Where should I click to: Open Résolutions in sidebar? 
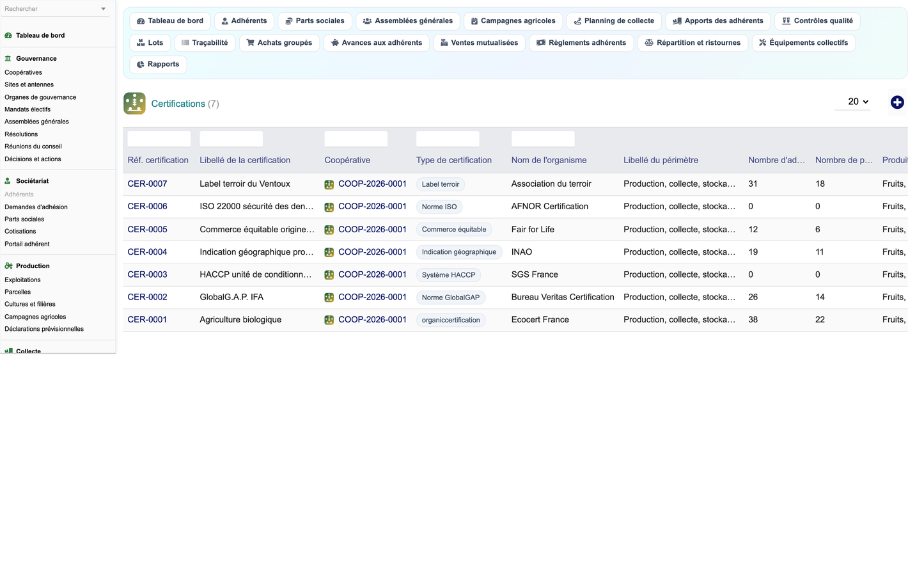[x=21, y=134]
